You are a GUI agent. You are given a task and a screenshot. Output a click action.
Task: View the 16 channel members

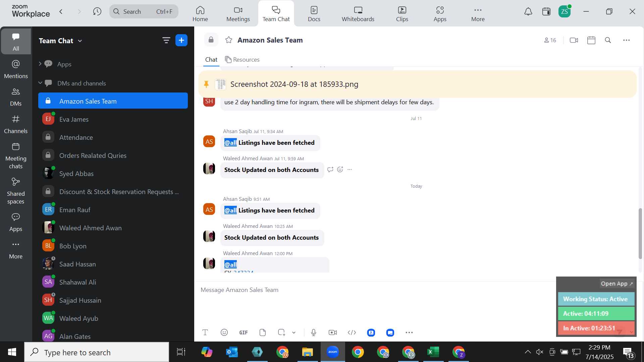pyautogui.click(x=550, y=40)
